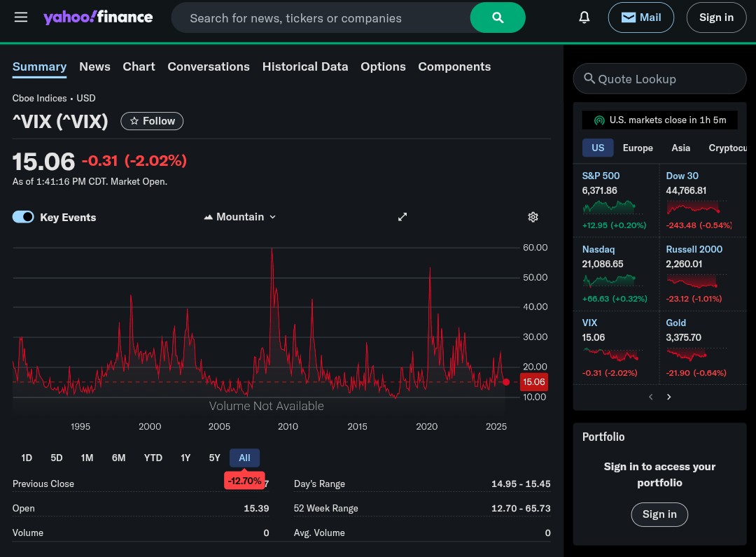
Task: Expand chart to full screen
Action: coord(402,217)
